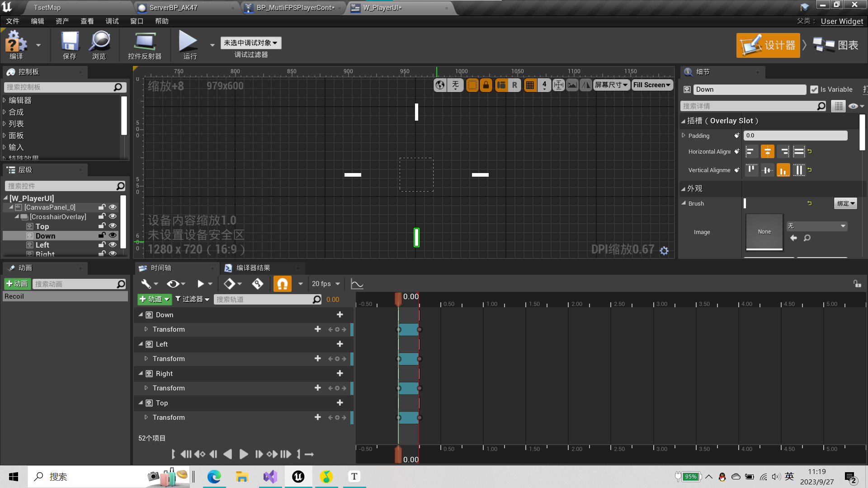Switch to the 图表 graph mode
This screenshot has width=868, height=488.
[x=836, y=45]
